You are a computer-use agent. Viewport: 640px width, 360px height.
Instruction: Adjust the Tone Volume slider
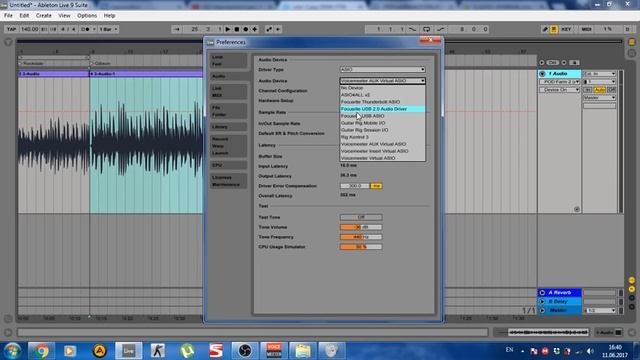click(361, 227)
